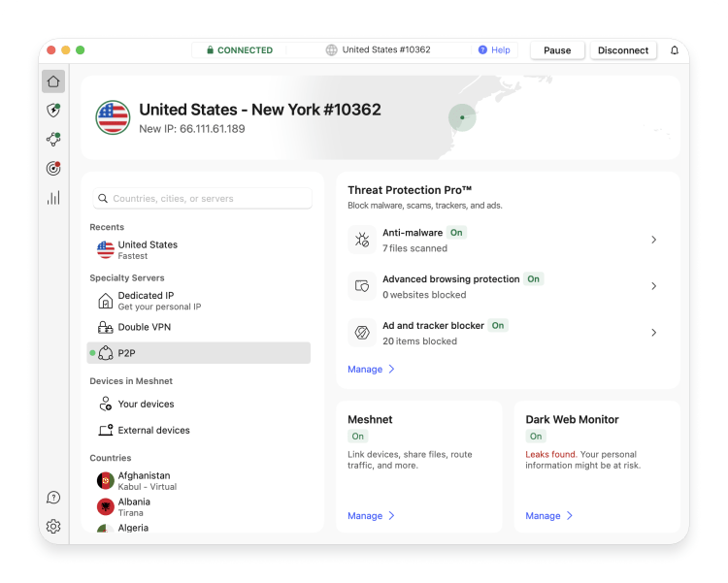Click the Meshnet On status badge
Viewport: 728px width, 583px height.
tap(357, 436)
